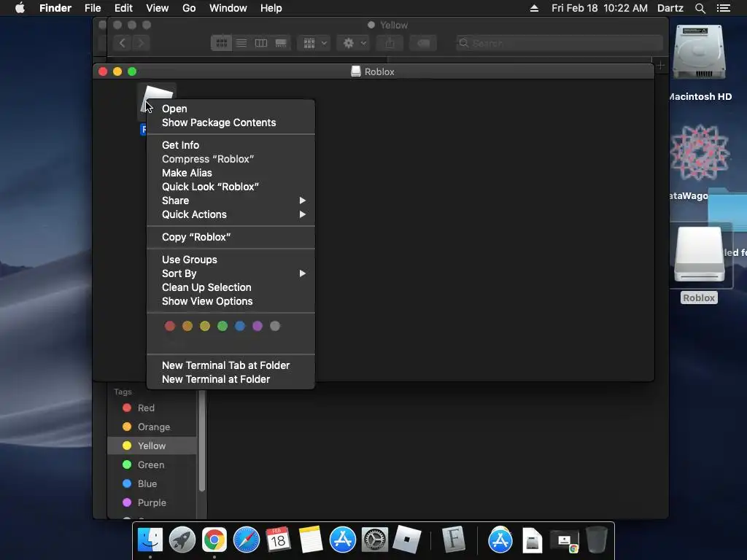Launch Launchpad rocket icon in dock
The width and height of the screenshot is (747, 560).
tap(182, 540)
